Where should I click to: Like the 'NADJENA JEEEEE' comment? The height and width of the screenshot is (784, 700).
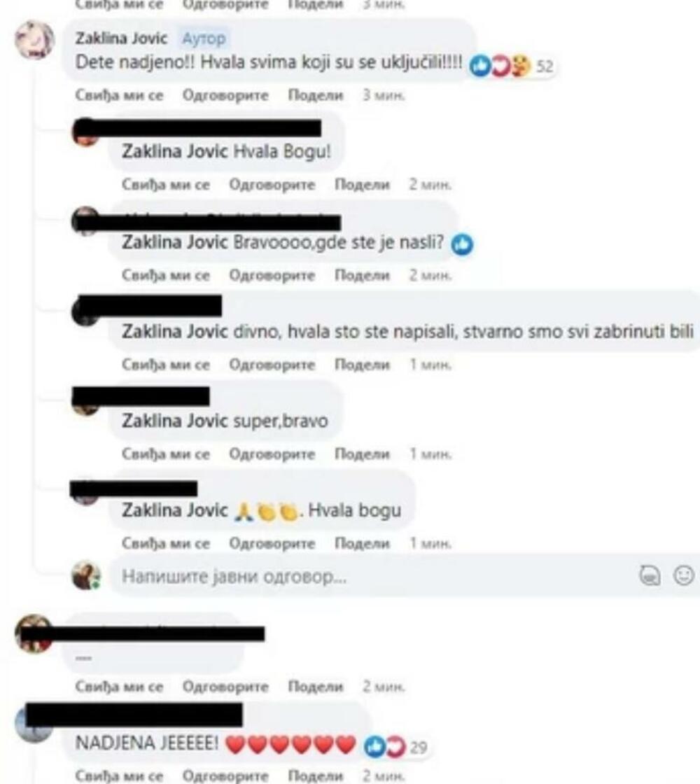(x=119, y=776)
